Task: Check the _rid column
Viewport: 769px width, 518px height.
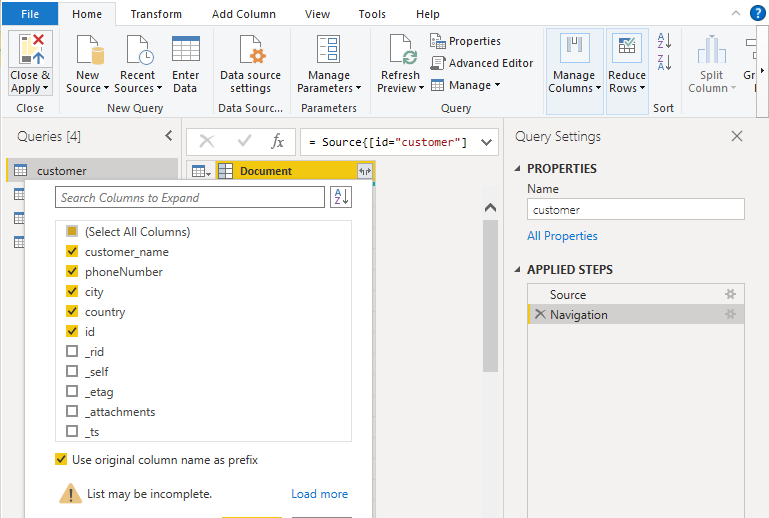Action: point(72,351)
